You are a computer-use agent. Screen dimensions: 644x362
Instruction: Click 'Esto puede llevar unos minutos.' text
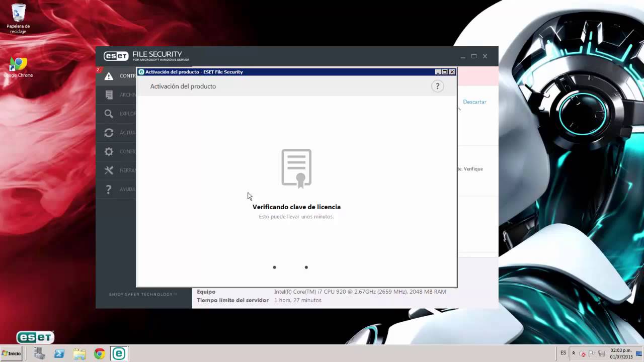click(x=296, y=217)
